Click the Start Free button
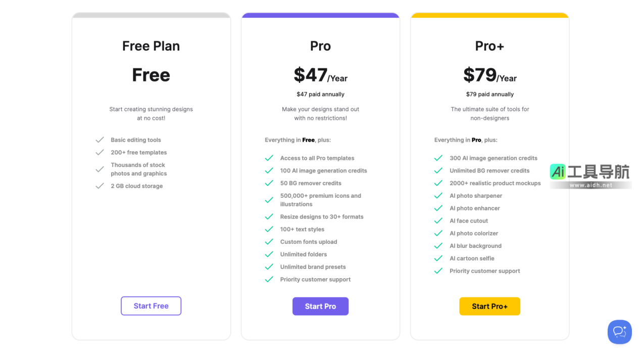The height and width of the screenshot is (353, 644). pos(151,306)
